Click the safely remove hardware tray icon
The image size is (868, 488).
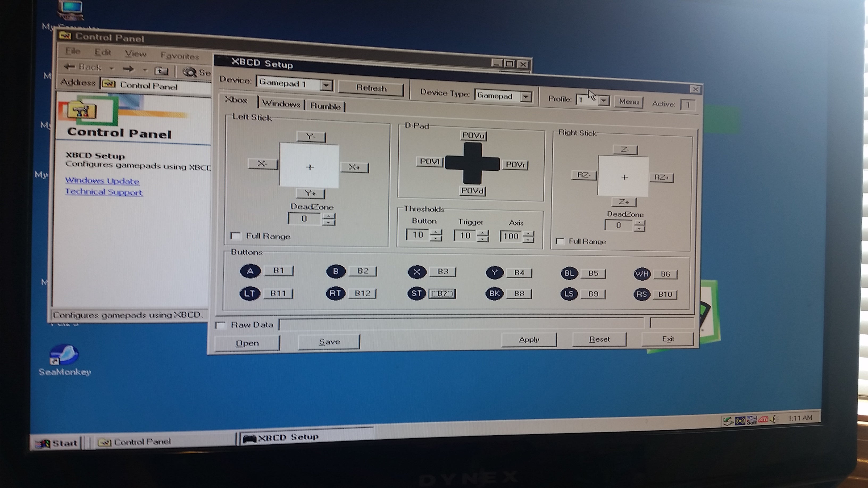(x=728, y=421)
